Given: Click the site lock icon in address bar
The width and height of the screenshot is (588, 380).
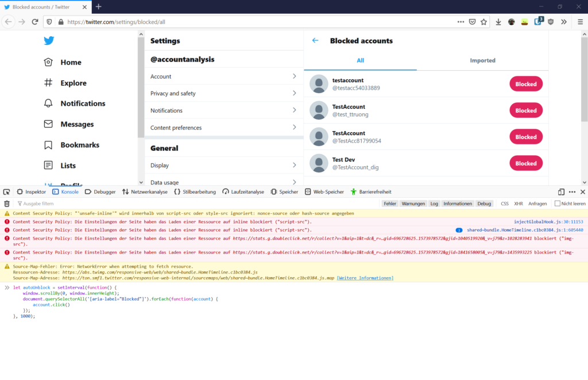Looking at the screenshot, I should 61,22.
